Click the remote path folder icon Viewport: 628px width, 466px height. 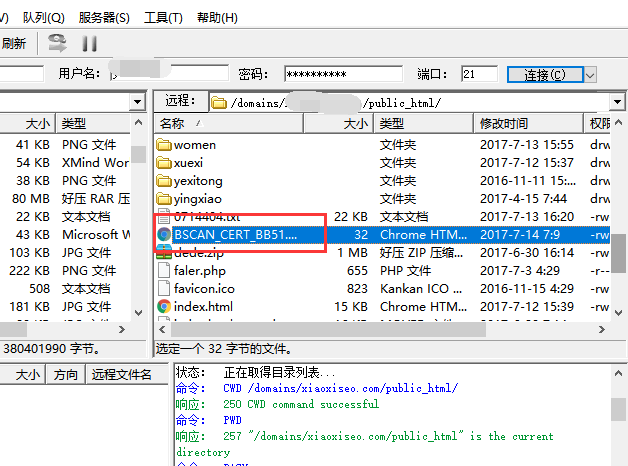coord(218,102)
